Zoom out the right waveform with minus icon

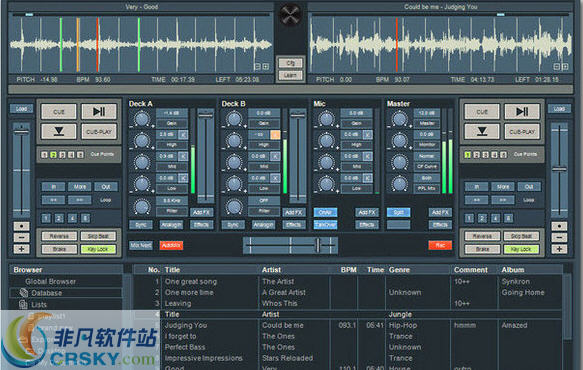pos(557,67)
